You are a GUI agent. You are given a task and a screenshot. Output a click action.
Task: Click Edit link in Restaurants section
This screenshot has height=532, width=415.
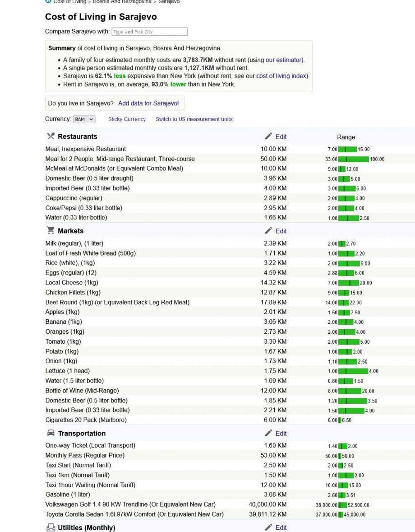click(281, 136)
